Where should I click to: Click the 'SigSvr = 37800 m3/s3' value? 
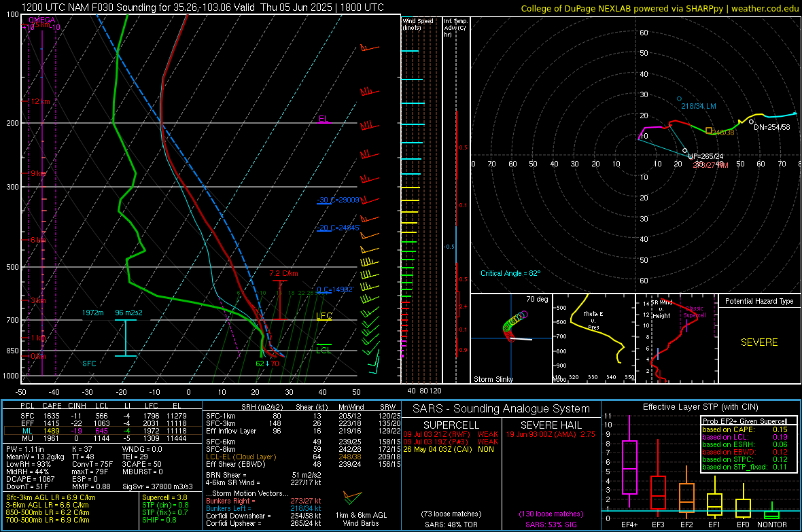[158, 486]
